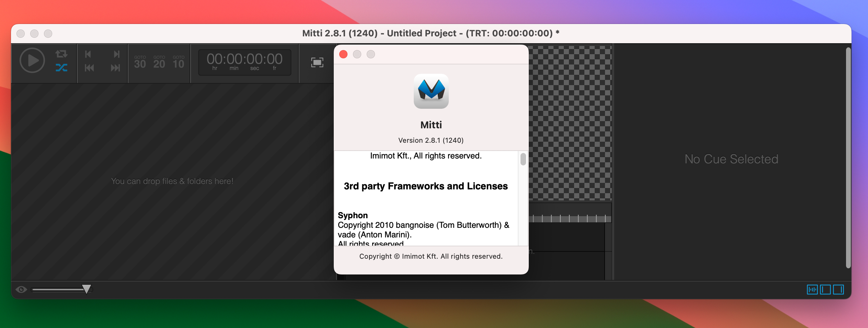Toggle the audio meters panel
The width and height of the screenshot is (868, 328).
tap(812, 289)
